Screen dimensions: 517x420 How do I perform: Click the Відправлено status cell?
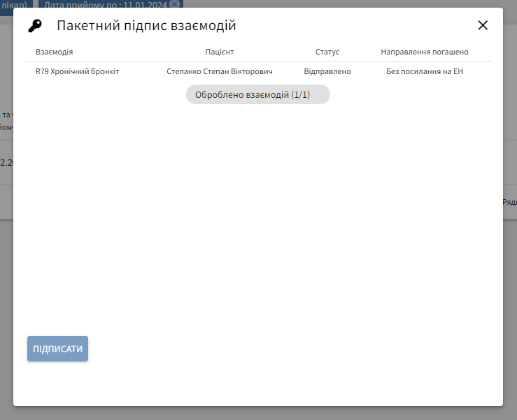[327, 71]
